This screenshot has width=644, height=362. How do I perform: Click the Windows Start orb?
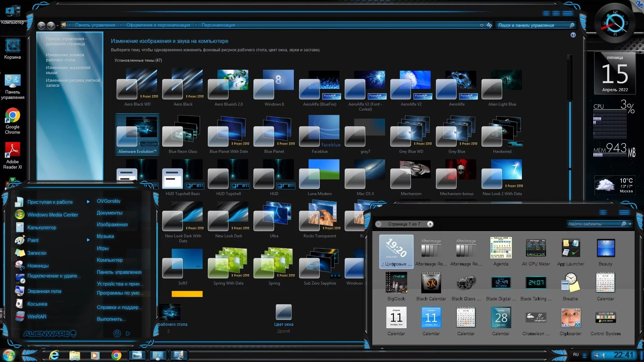tap(9, 355)
